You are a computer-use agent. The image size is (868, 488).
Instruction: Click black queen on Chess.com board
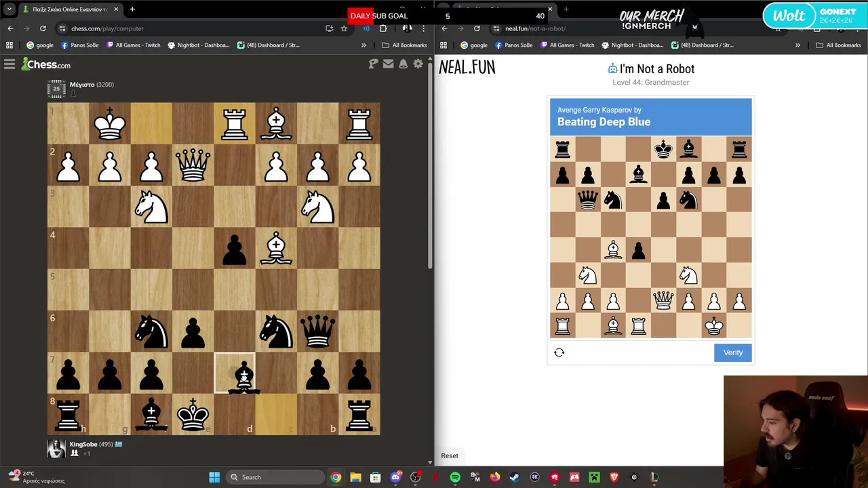(318, 331)
